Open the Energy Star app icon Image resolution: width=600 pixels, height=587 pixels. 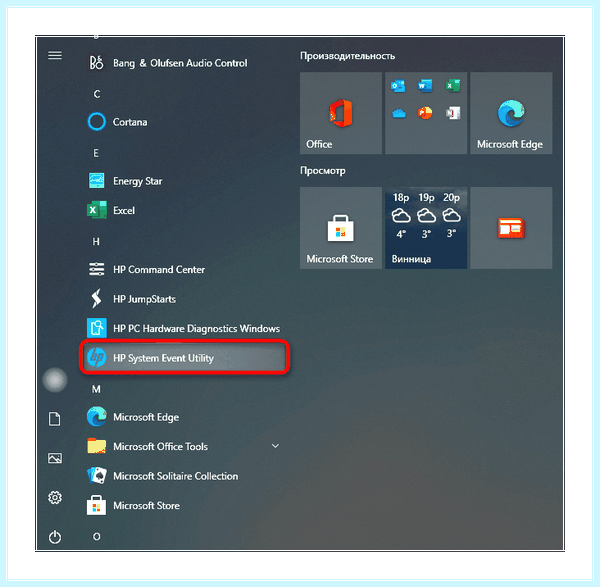tap(96, 181)
